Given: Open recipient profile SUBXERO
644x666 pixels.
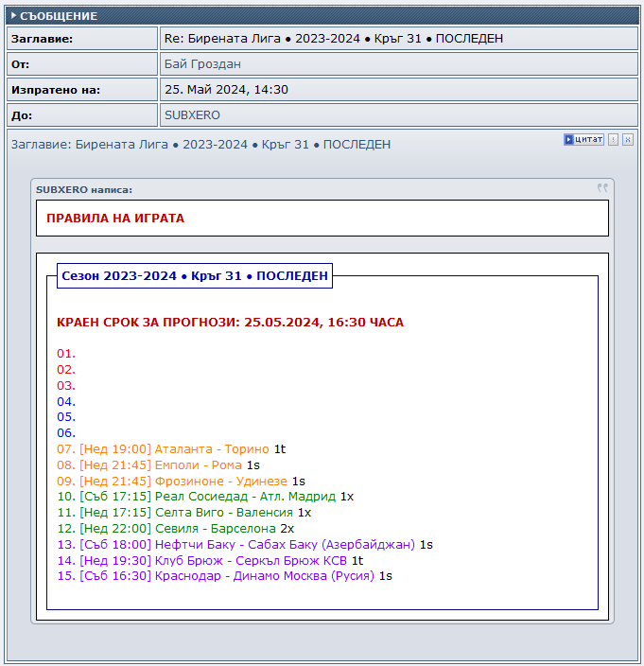Looking at the screenshot, I should (x=192, y=115).
